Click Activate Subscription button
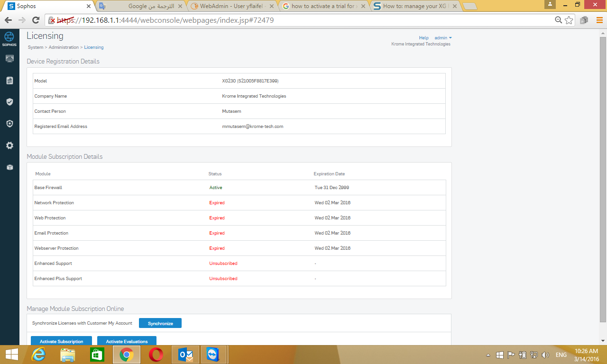Viewport: 607px width, 364px height. [x=61, y=341]
